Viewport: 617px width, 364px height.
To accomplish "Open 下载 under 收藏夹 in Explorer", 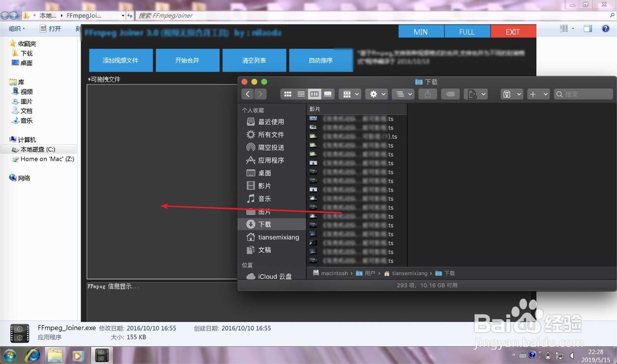I will point(22,53).
